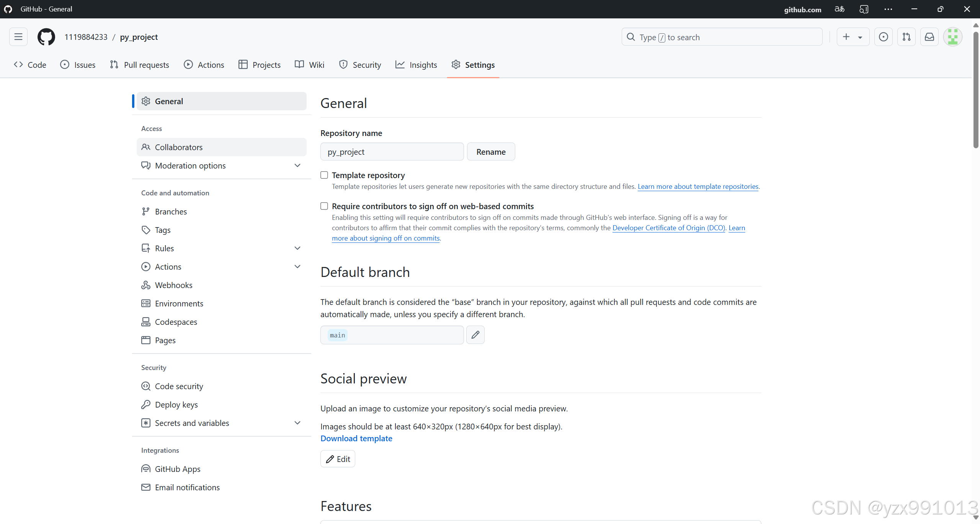Check require contributors sign off option
This screenshot has height=524, width=980.
[x=324, y=206]
